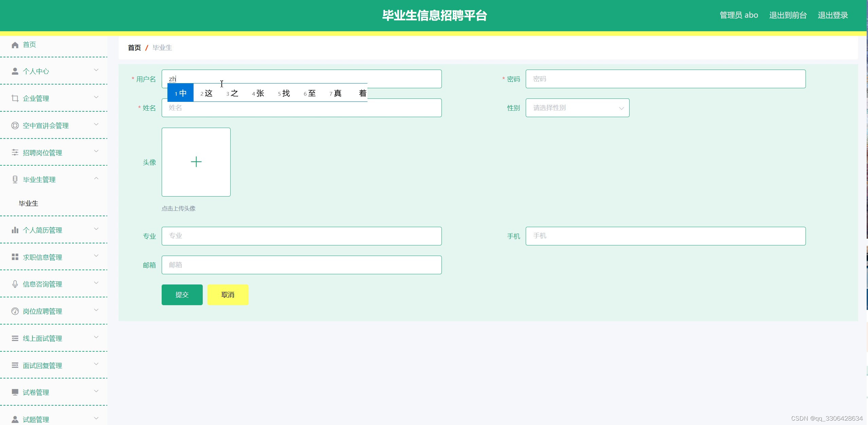
Task: Focus the 用户名 input field
Action: click(x=302, y=79)
